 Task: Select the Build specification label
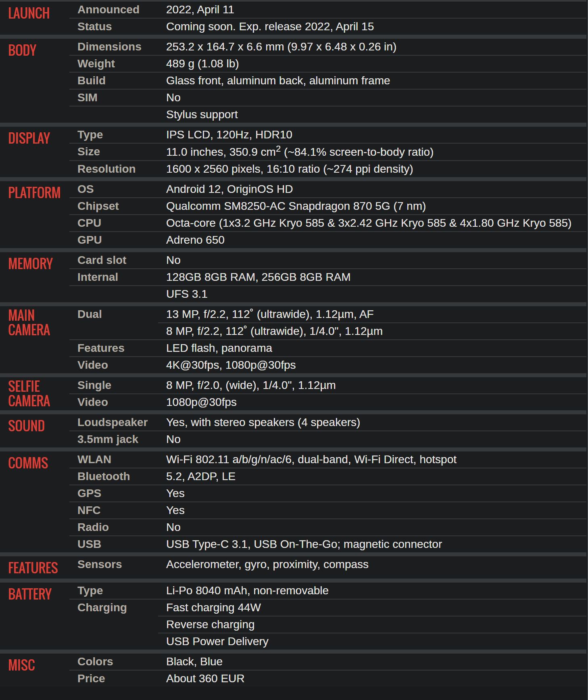(91, 81)
